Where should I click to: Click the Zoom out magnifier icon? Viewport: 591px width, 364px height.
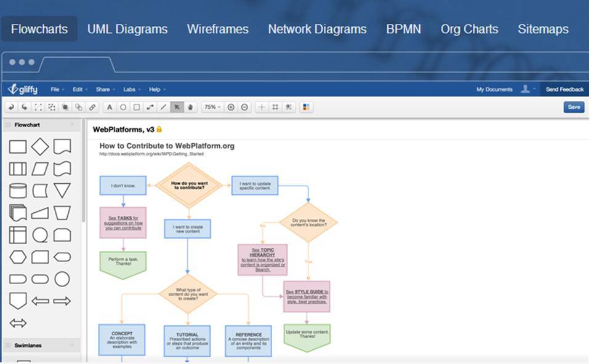(x=244, y=107)
